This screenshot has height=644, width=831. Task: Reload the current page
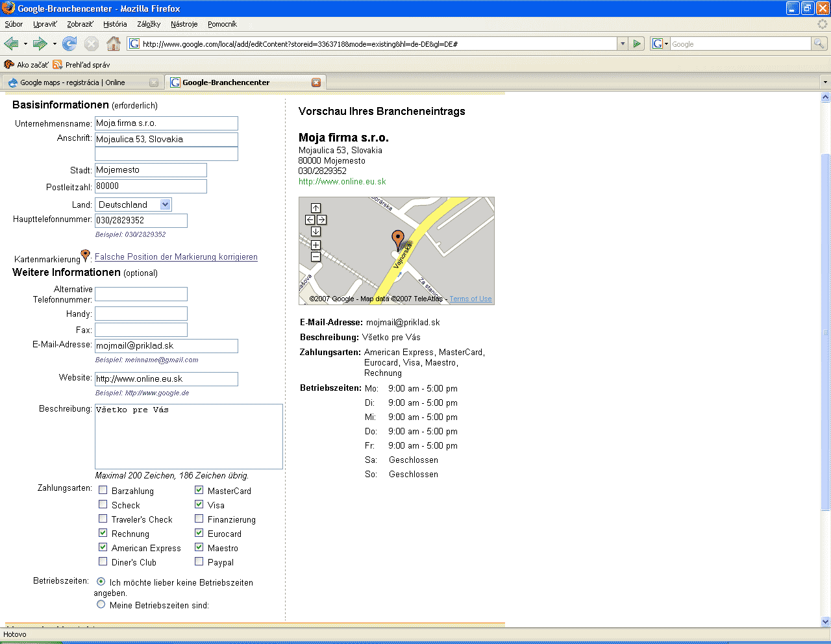(69, 44)
